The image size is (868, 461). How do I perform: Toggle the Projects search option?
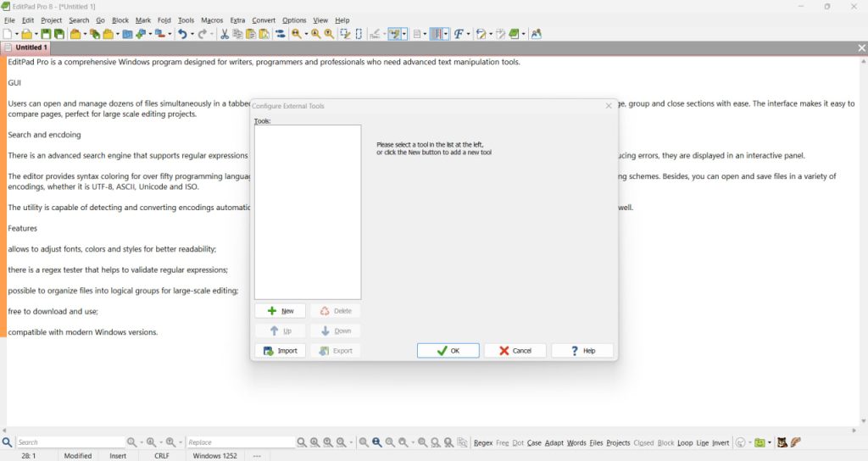coord(618,442)
